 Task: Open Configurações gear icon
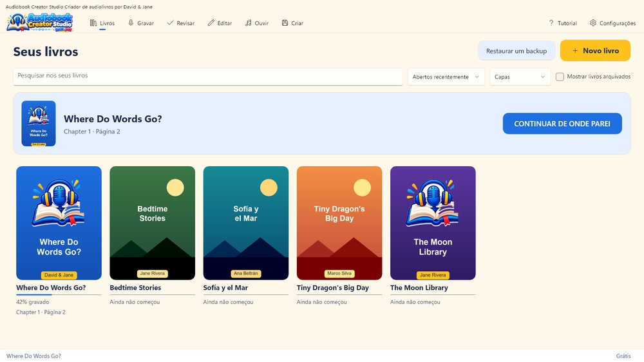click(x=593, y=23)
